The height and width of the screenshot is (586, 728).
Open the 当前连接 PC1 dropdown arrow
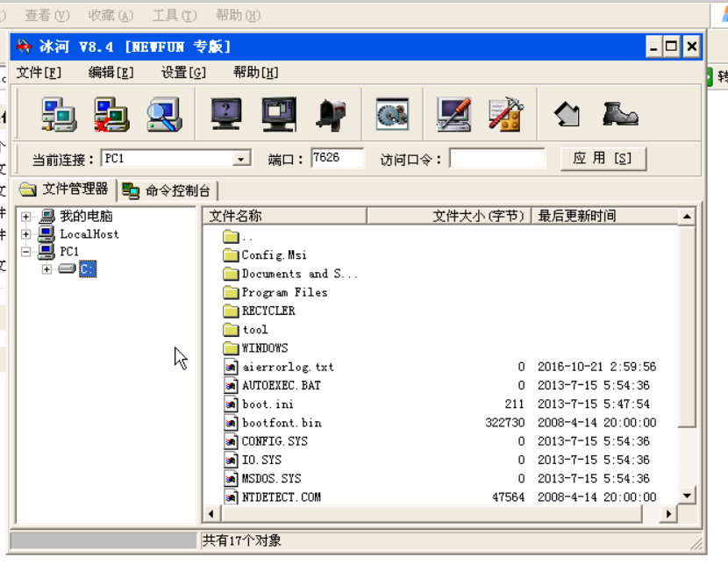(x=241, y=159)
